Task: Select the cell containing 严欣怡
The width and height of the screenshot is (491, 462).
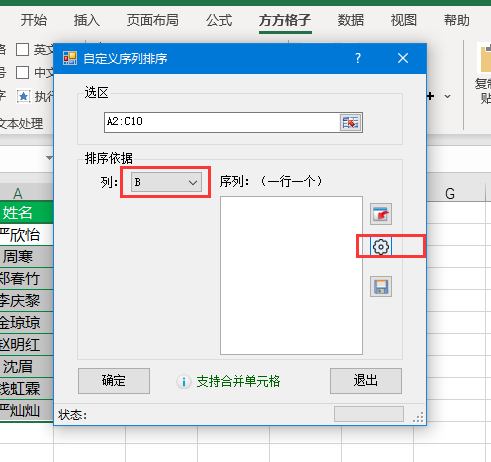Action: click(26, 235)
